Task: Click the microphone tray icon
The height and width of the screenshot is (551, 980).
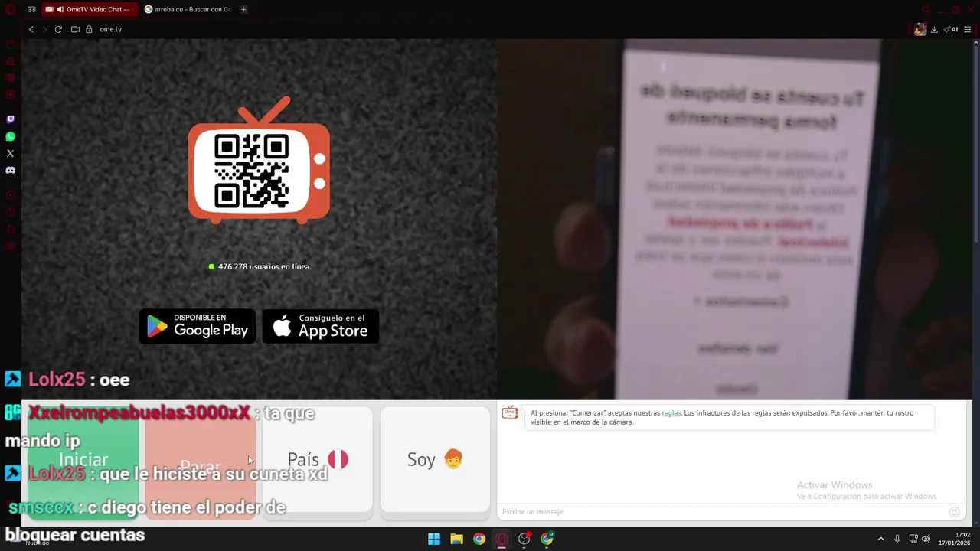Action: 897,539
